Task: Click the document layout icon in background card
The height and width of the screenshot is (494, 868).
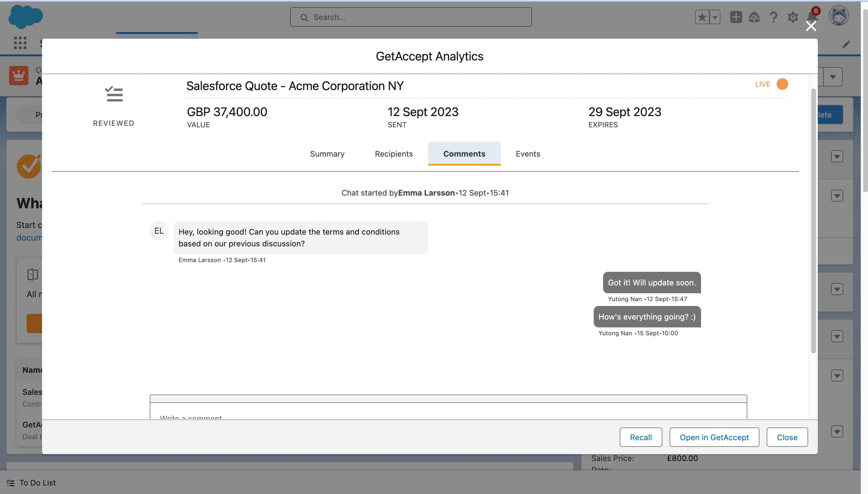Action: click(33, 274)
